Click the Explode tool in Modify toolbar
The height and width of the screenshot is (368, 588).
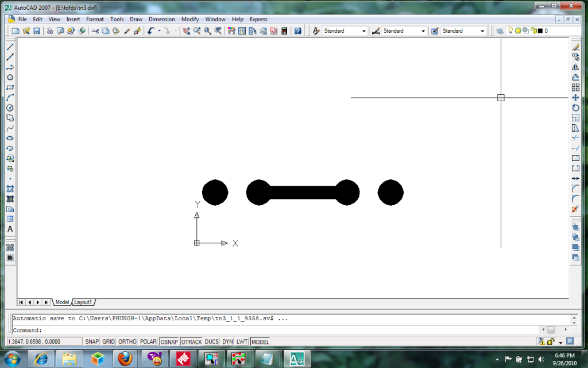click(x=575, y=209)
